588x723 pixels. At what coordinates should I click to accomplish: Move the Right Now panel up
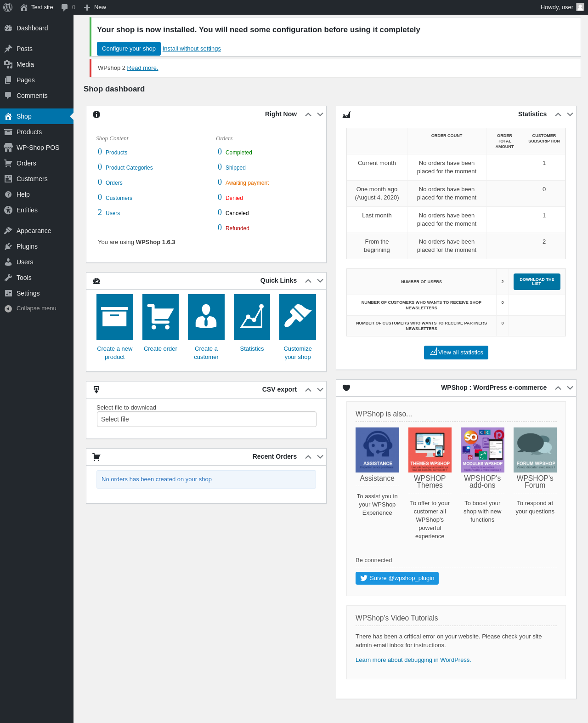pos(308,114)
